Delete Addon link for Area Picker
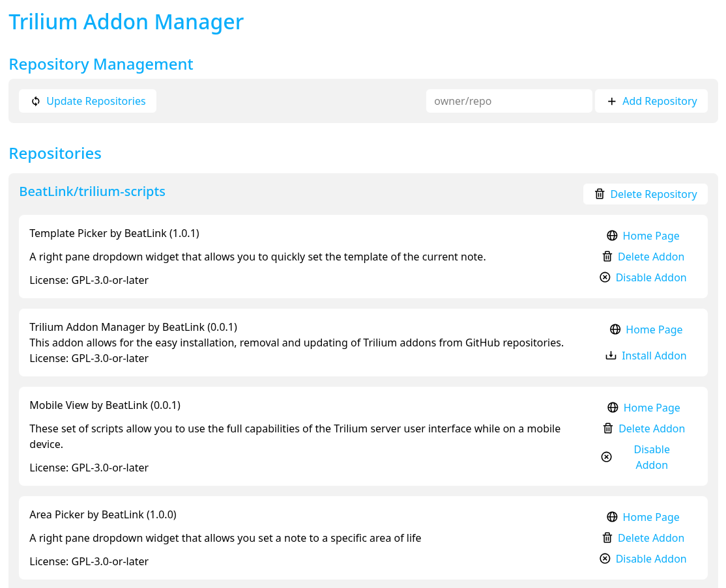The image size is (726, 588). coord(650,538)
